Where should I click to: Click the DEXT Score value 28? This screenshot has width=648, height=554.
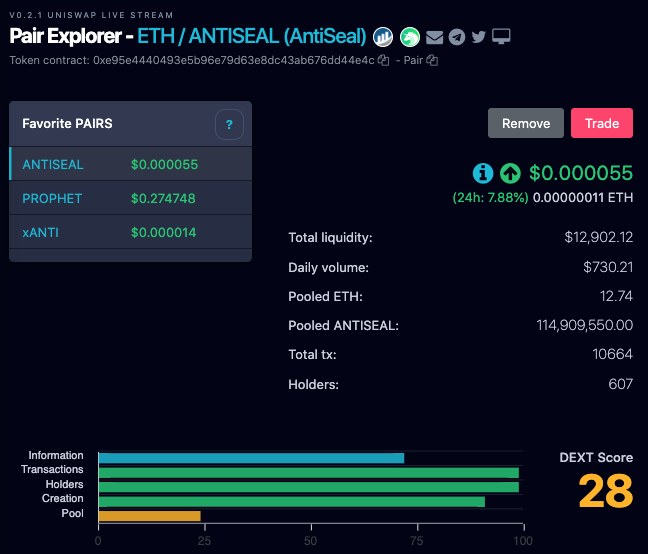605,491
